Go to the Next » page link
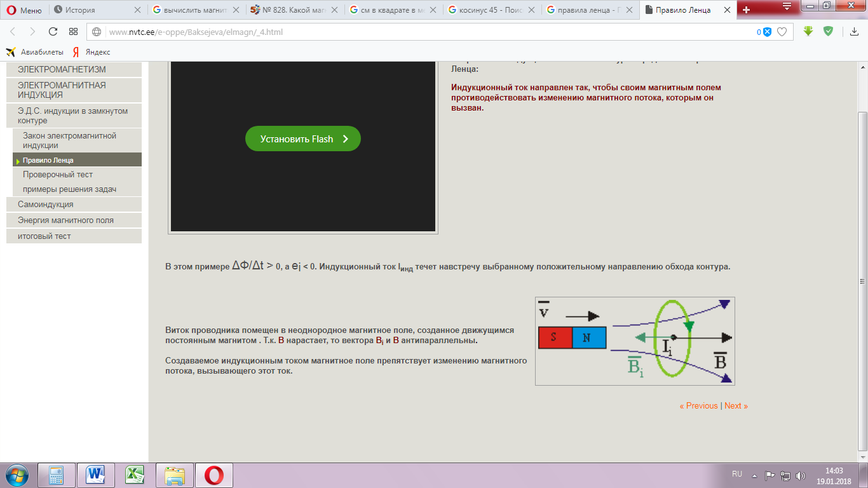Screen dimensions: 868x488 (736, 405)
